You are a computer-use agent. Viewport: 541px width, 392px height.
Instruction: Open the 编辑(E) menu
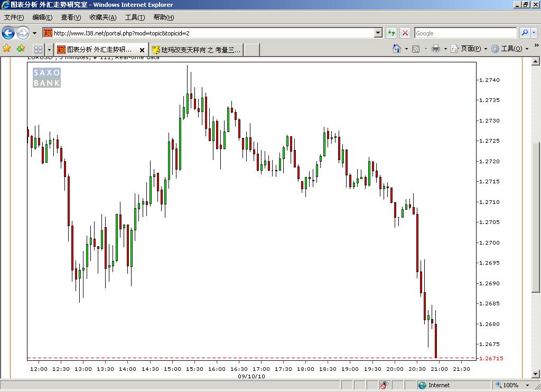(x=42, y=17)
